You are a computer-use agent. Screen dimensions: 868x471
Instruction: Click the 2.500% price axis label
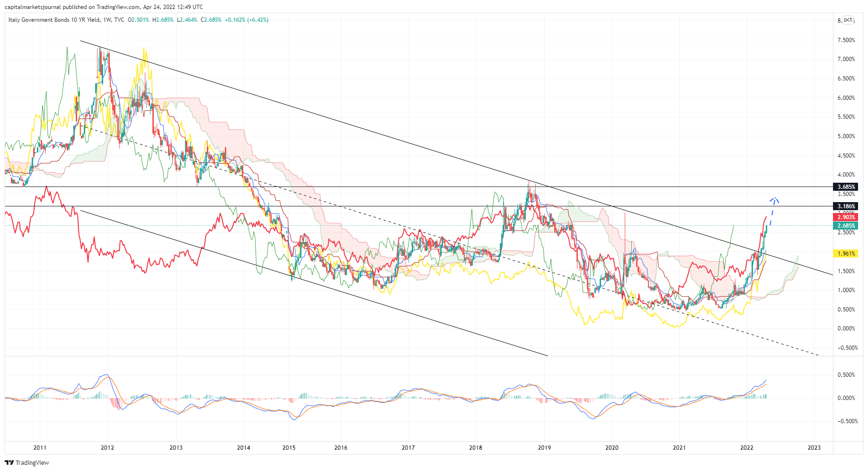846,232
